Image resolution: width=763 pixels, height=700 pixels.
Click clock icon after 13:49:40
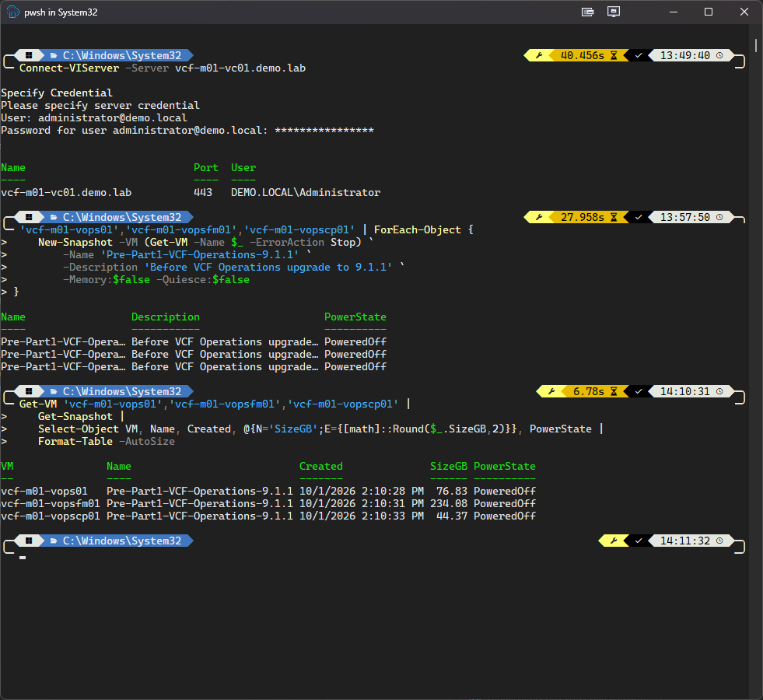click(x=719, y=55)
